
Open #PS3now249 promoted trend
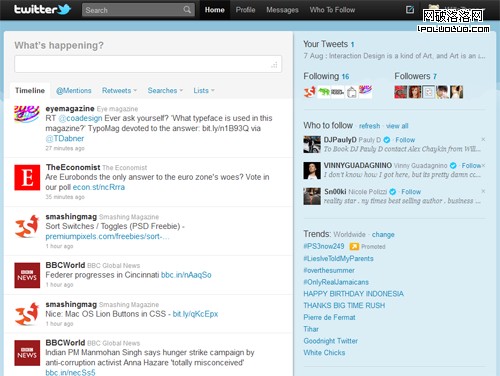click(324, 246)
